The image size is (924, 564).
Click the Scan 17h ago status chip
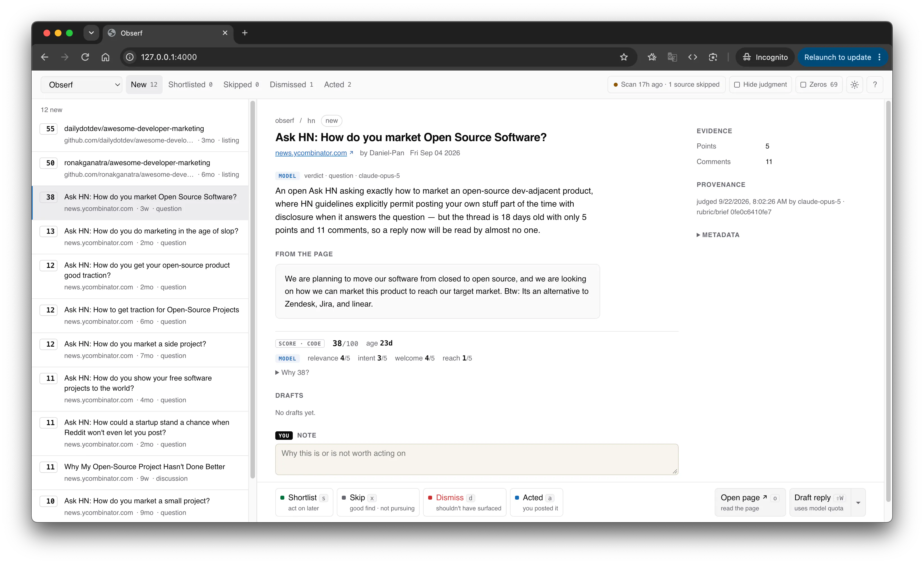(x=666, y=85)
